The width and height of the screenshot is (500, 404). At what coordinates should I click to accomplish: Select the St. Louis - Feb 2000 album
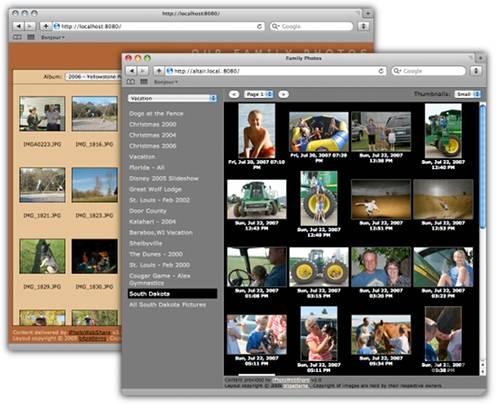tap(160, 265)
